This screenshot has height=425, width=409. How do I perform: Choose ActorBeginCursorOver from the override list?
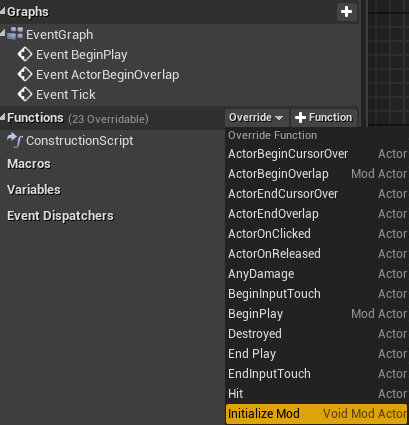tap(317, 154)
